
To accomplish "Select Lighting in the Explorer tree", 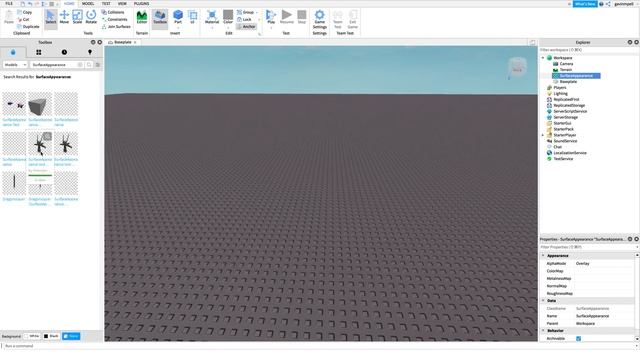I will click(x=560, y=93).
